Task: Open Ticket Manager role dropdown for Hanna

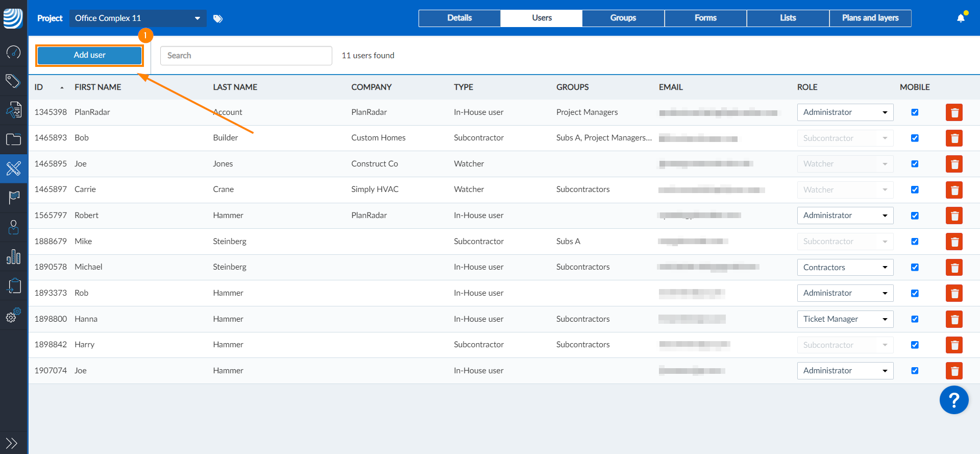Action: tap(845, 319)
